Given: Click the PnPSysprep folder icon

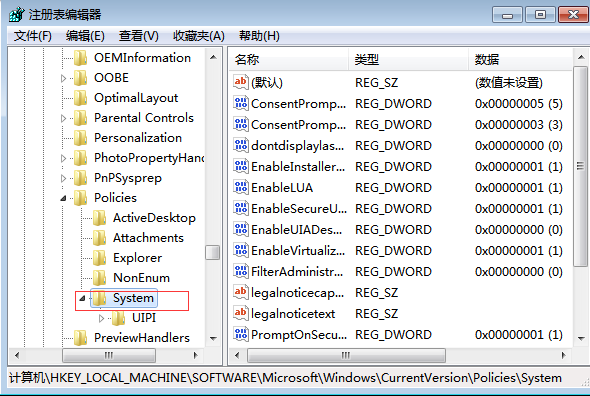Looking at the screenshot, I should click(81, 178).
